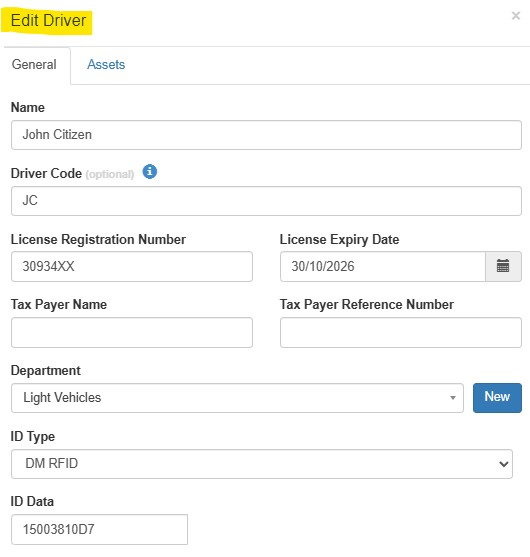Click the Driver Code label
This screenshot has height=557, width=530.
[x=46, y=173]
